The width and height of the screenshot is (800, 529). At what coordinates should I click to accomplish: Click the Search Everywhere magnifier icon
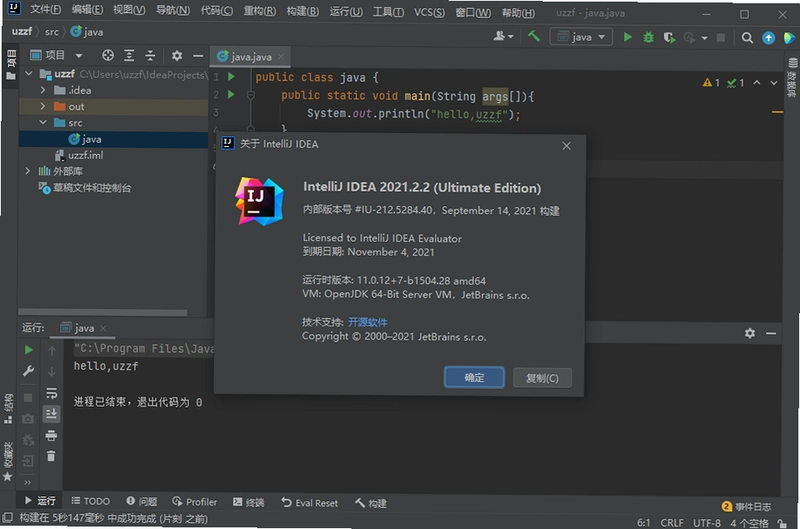(747, 38)
